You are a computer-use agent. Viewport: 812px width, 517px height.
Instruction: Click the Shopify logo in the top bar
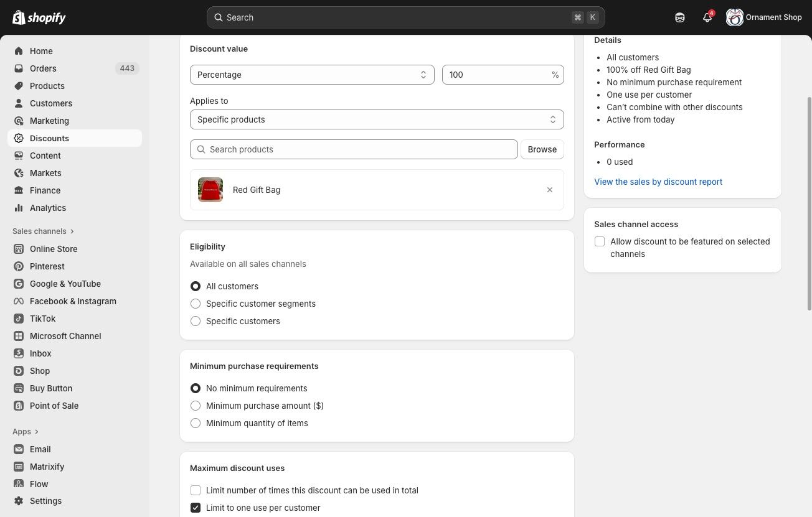tap(39, 17)
